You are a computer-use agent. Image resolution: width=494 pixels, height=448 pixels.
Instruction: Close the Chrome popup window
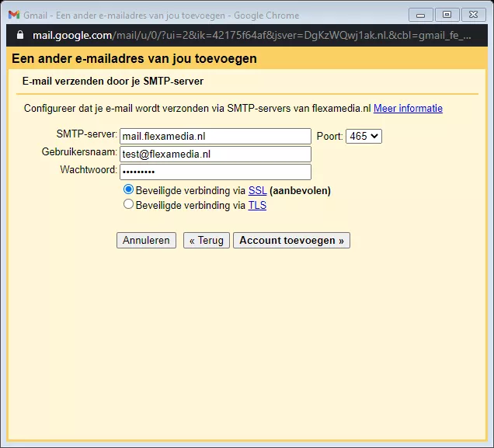[473, 15]
